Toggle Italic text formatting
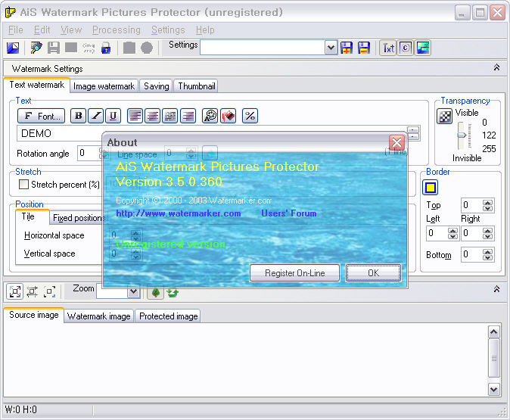Image resolution: width=510 pixels, height=420 pixels. 96,116
